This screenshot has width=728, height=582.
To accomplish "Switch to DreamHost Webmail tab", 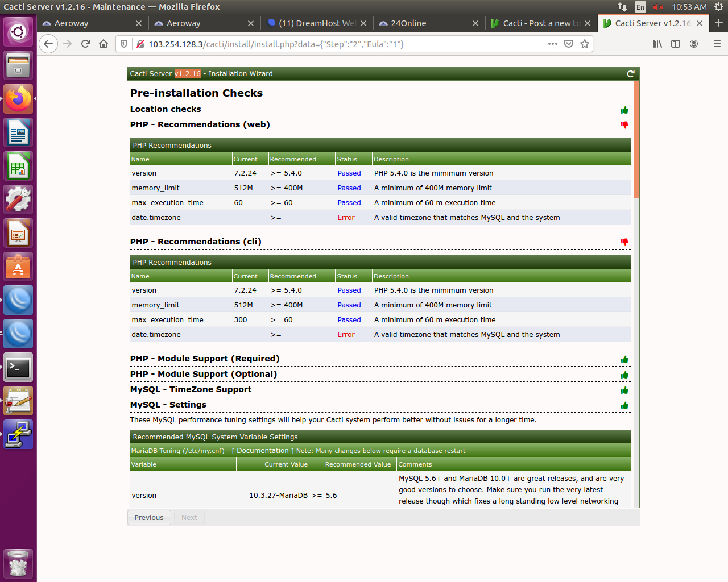I will (x=317, y=23).
